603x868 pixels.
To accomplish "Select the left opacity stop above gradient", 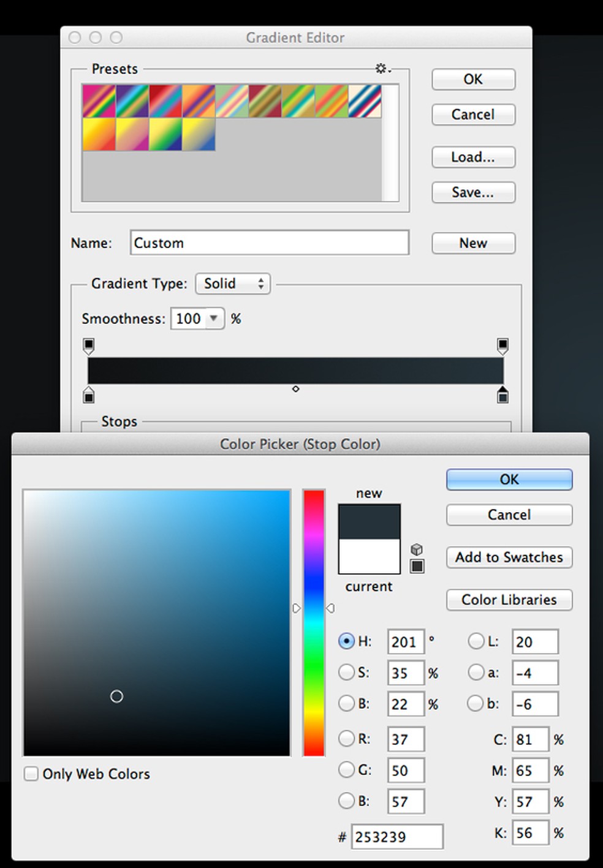I will 89,346.
